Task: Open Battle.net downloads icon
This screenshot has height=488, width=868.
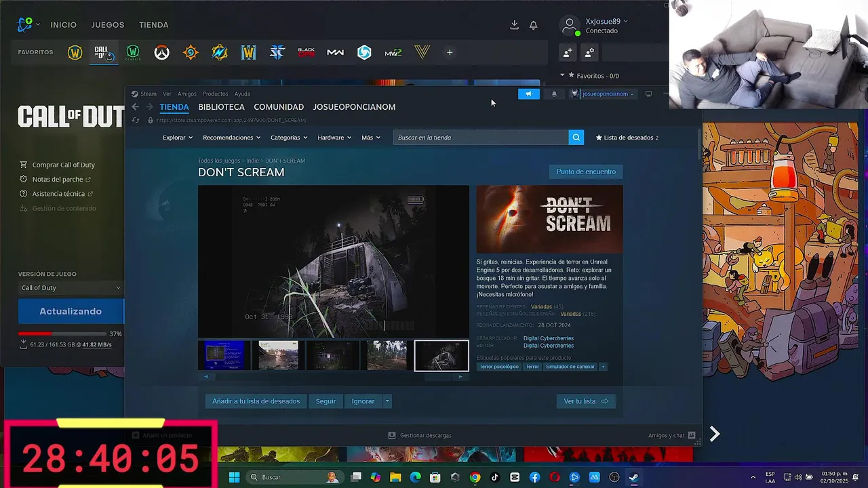Action: click(x=514, y=25)
